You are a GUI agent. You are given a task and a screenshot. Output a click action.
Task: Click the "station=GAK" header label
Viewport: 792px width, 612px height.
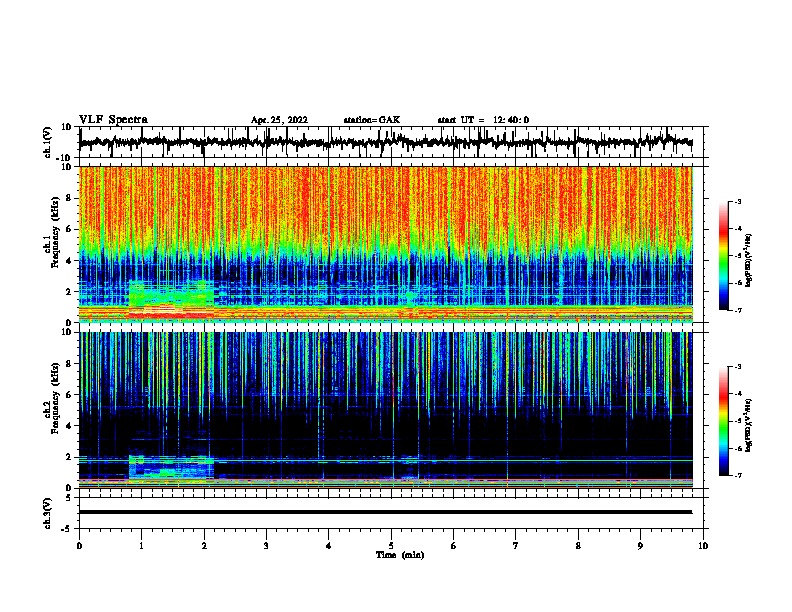pos(372,120)
